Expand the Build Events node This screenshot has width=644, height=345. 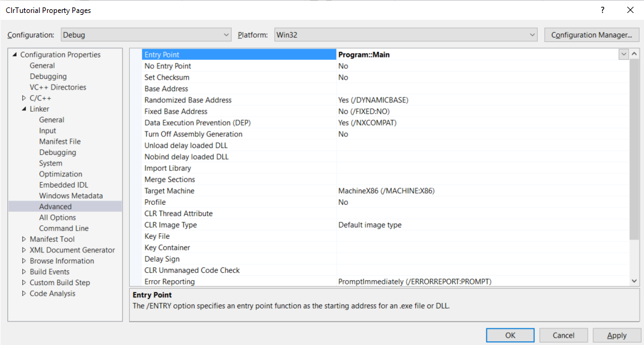24,272
